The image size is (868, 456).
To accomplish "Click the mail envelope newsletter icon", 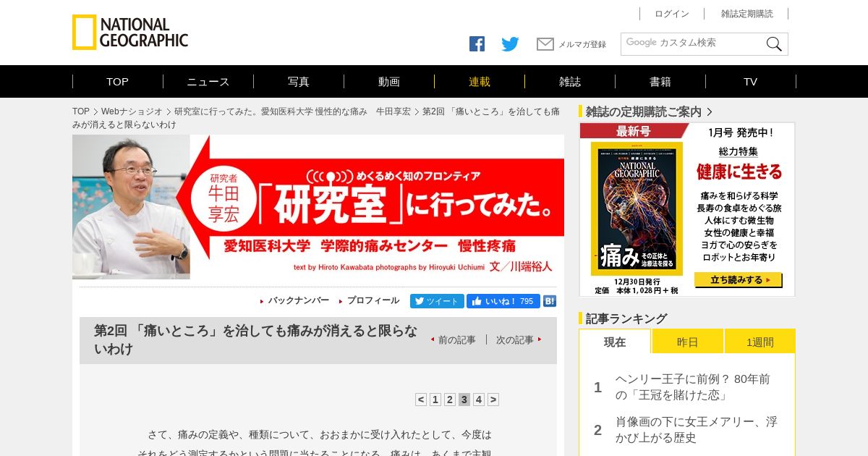I will [x=545, y=44].
